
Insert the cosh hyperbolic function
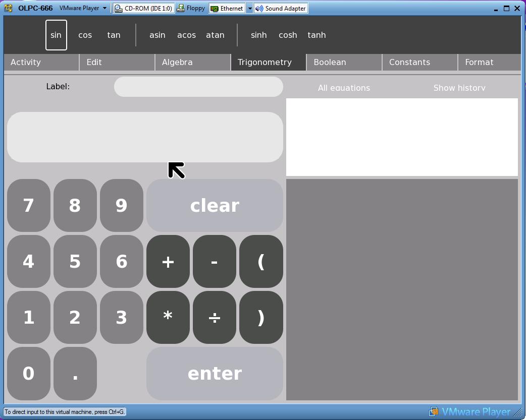pos(288,35)
